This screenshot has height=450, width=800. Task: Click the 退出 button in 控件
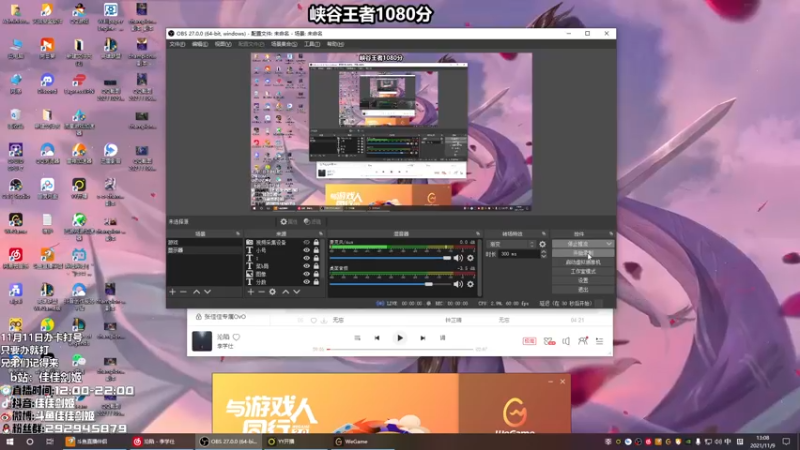pyautogui.click(x=583, y=290)
